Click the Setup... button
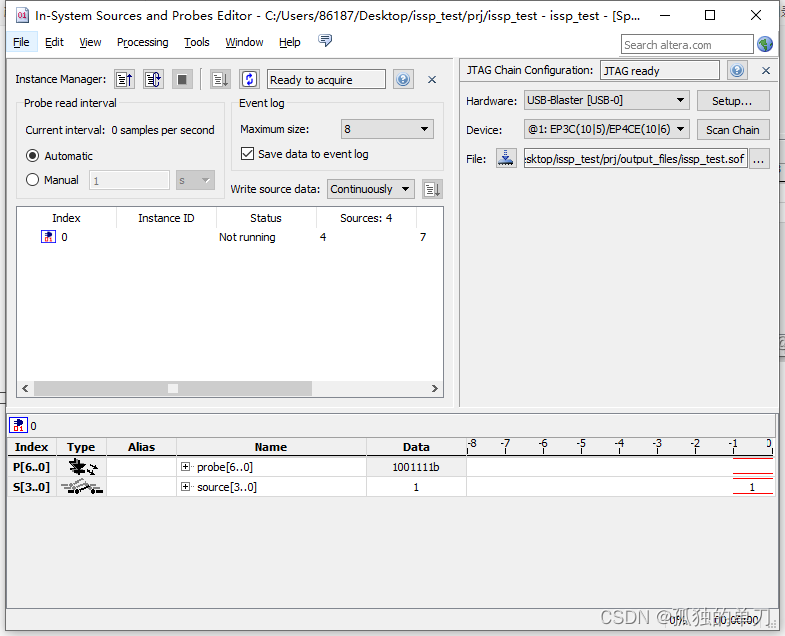785x636 pixels. coord(733,101)
